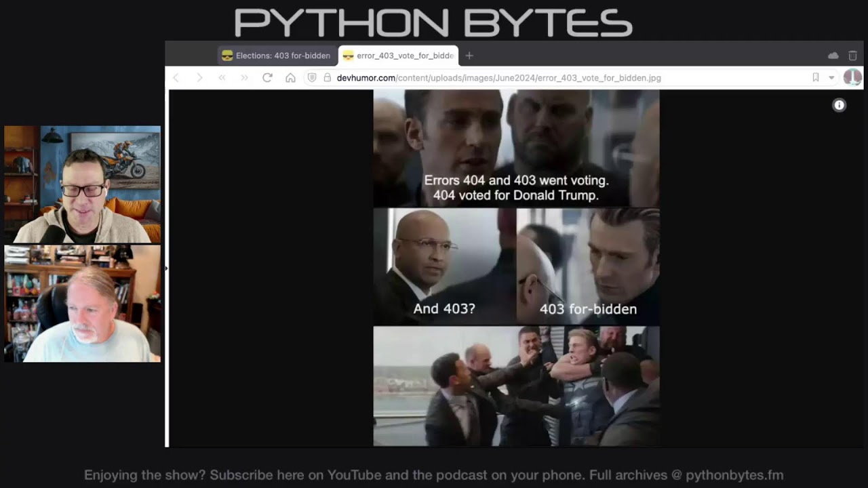Open the trash closed-tabs icon

point(853,56)
